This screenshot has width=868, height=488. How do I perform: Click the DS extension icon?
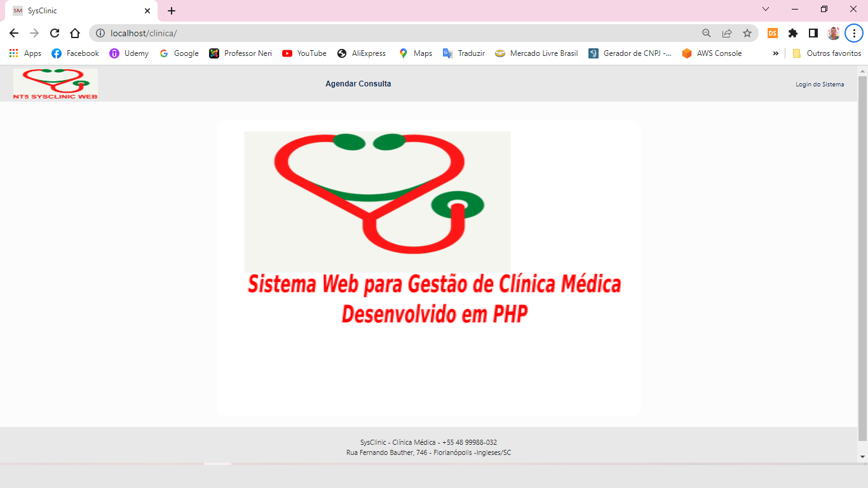pos(773,33)
